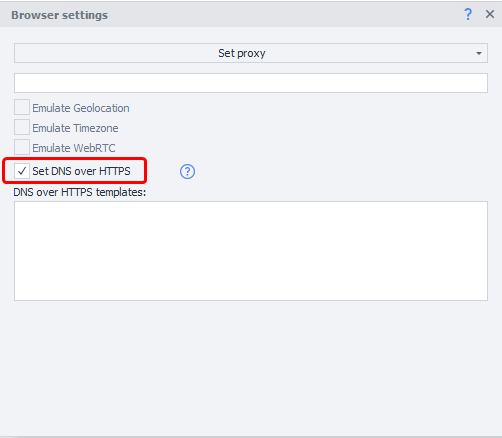The image size is (502, 438).
Task: Click inside DNS over HTTPS templates textbox
Action: [251, 251]
